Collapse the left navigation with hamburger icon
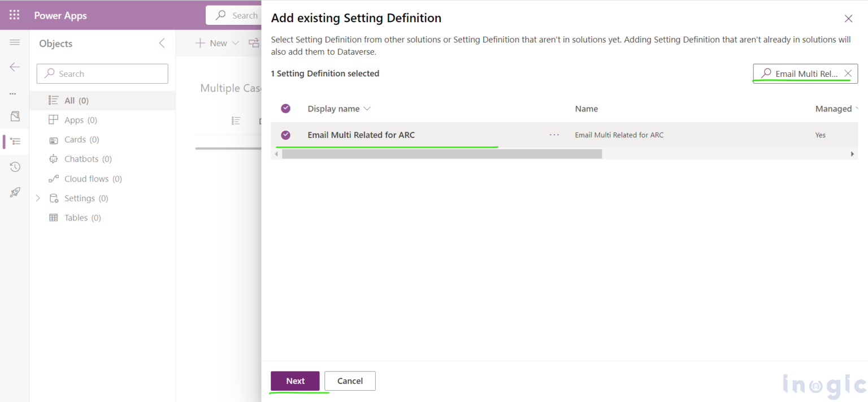This screenshot has width=868, height=402. [15, 42]
